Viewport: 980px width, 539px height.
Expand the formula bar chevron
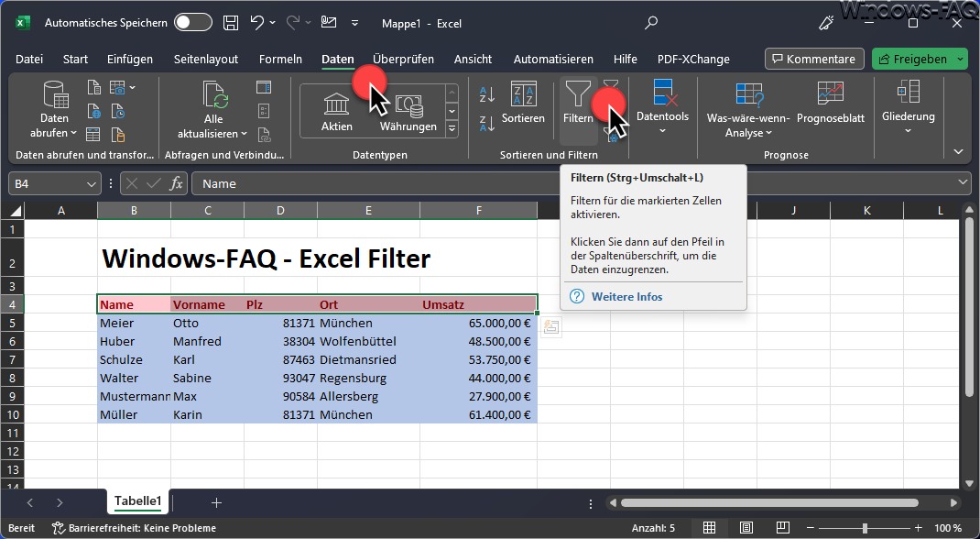pos(964,182)
